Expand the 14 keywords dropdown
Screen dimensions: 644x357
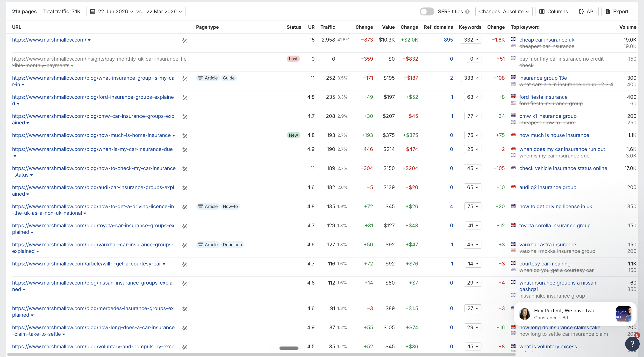pyautogui.click(x=473, y=264)
